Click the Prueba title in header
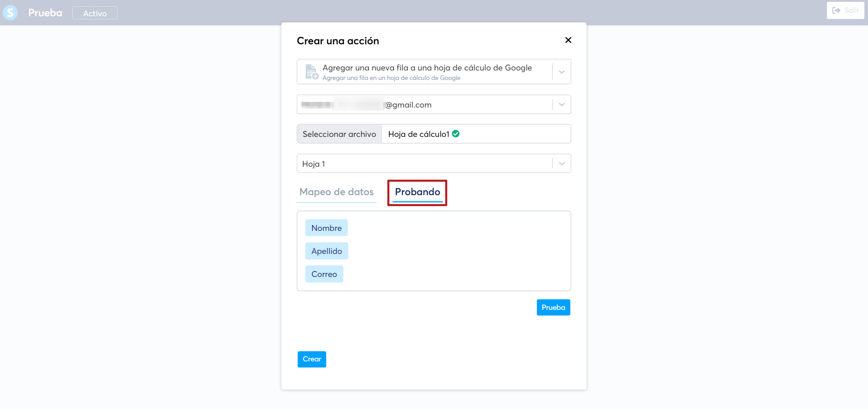The height and width of the screenshot is (412, 868). 45,13
